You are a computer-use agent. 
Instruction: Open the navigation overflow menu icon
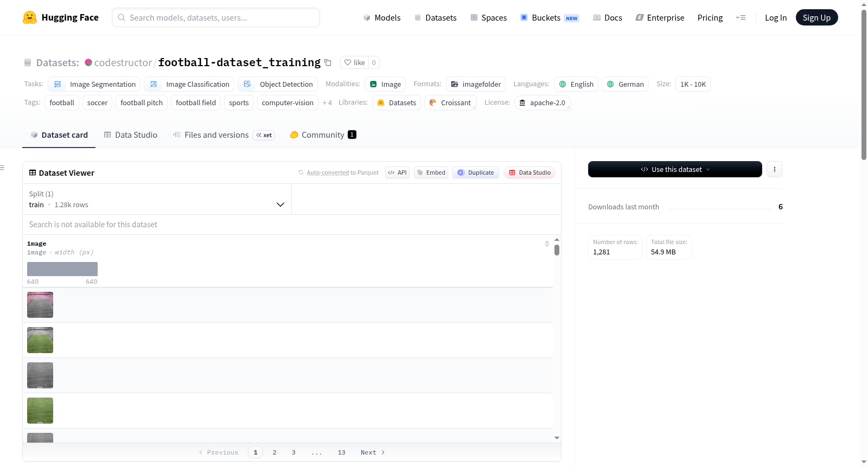click(741, 17)
